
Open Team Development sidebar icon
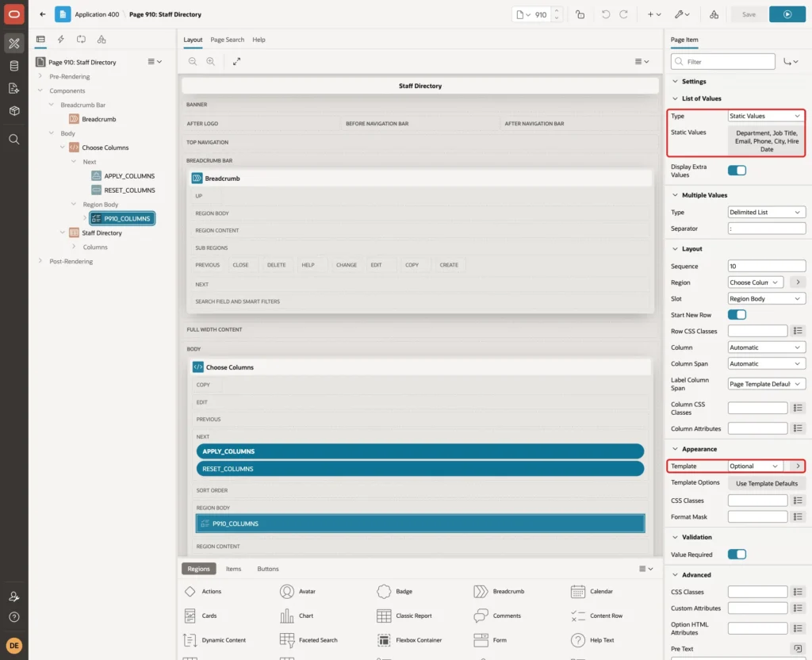tap(14, 88)
